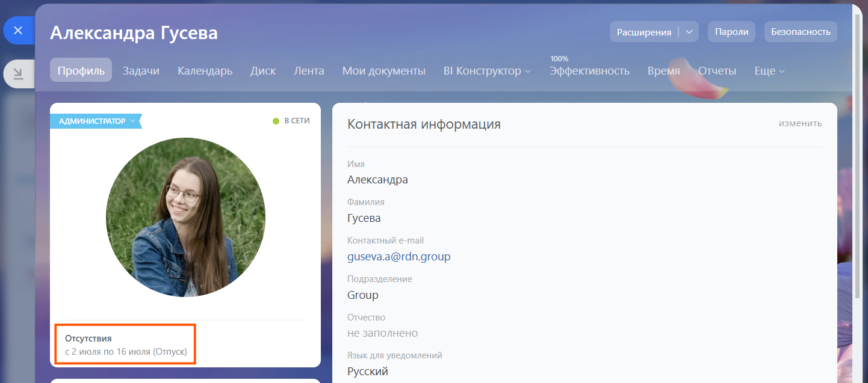Expand the Расширения dropdown arrow

689,32
